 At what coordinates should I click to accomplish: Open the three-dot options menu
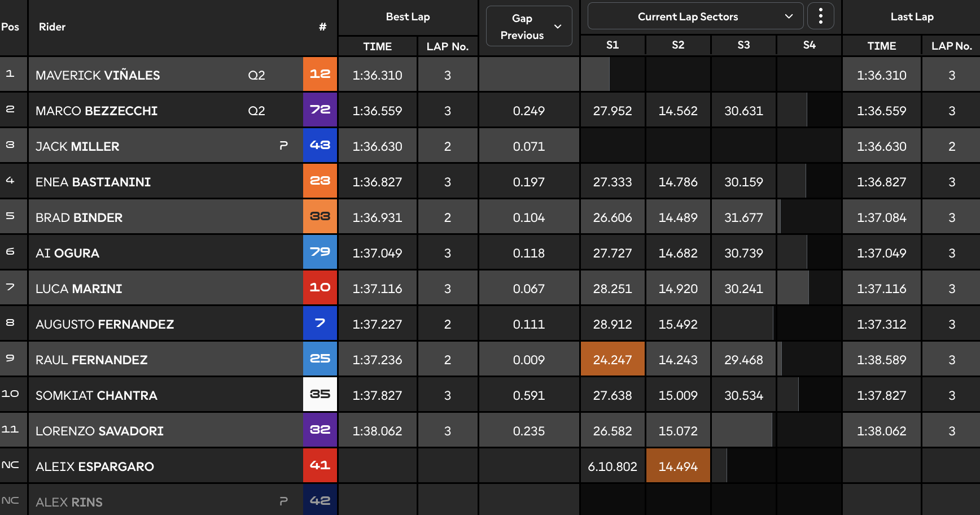(821, 16)
